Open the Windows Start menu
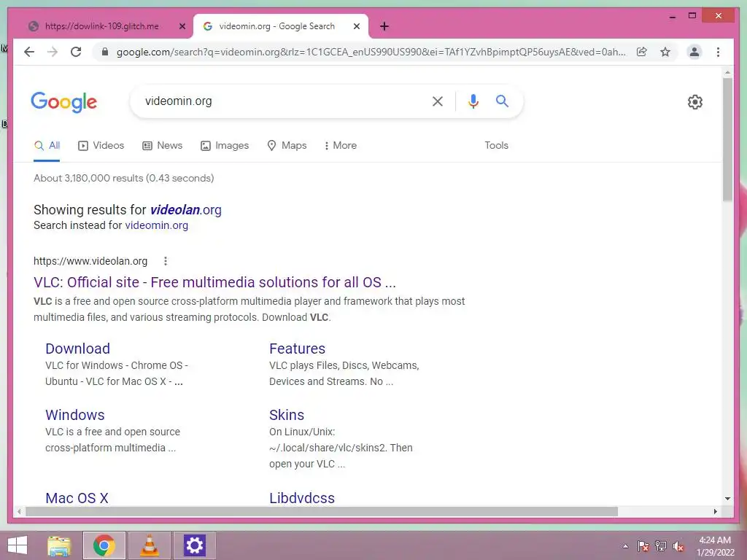Viewport: 747px width, 560px height. tap(18, 545)
